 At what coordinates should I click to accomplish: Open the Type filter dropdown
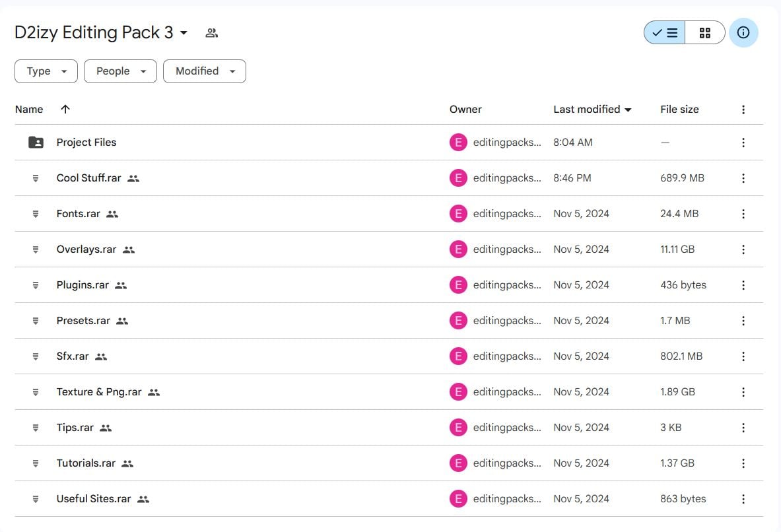tap(46, 71)
